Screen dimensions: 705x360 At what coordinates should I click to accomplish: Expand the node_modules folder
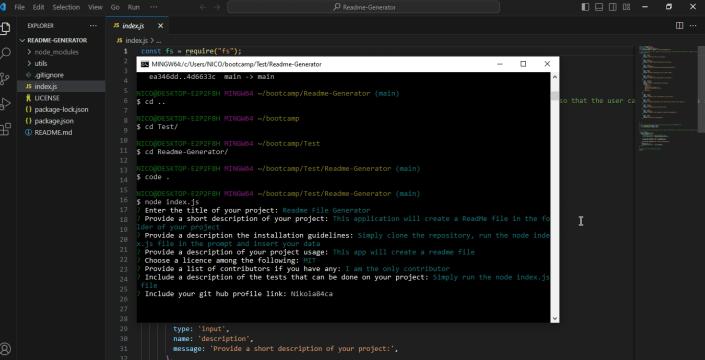61,52
